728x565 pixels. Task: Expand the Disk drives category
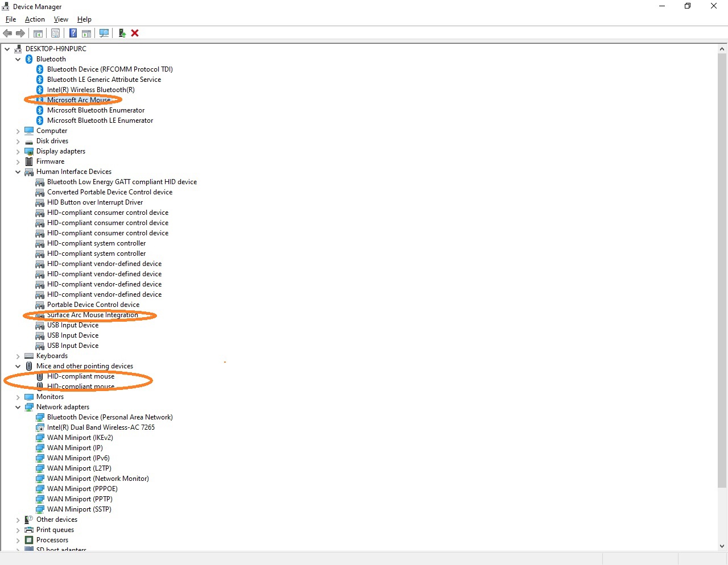[x=18, y=141]
